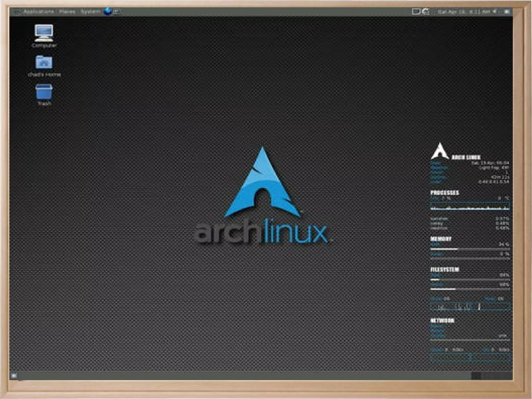The width and height of the screenshot is (532, 399).
Task: Open the Computer desktop icon
Action: pyautogui.click(x=44, y=33)
